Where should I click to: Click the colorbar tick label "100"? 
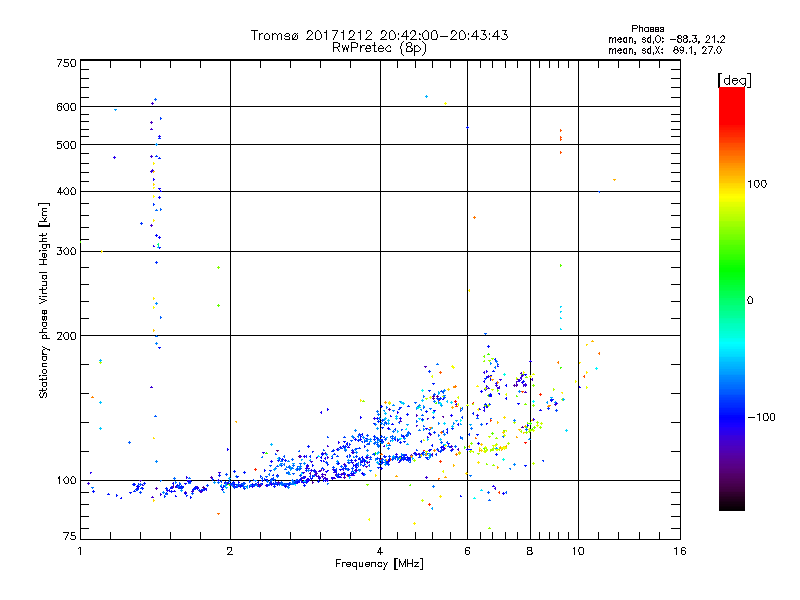click(757, 184)
